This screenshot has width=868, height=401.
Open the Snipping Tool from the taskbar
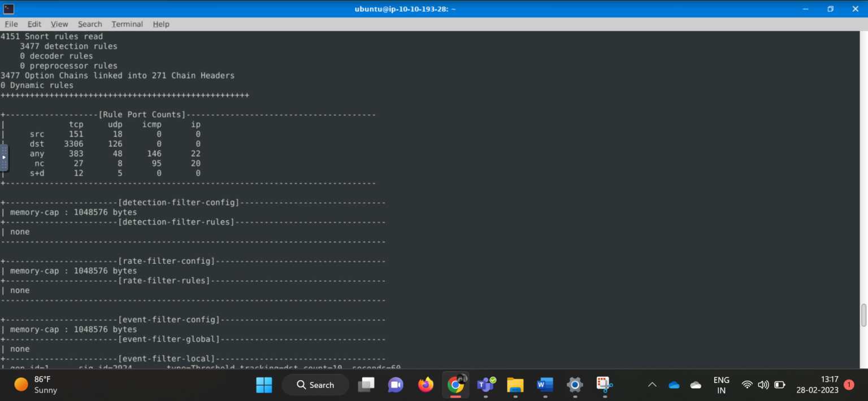pos(604,385)
